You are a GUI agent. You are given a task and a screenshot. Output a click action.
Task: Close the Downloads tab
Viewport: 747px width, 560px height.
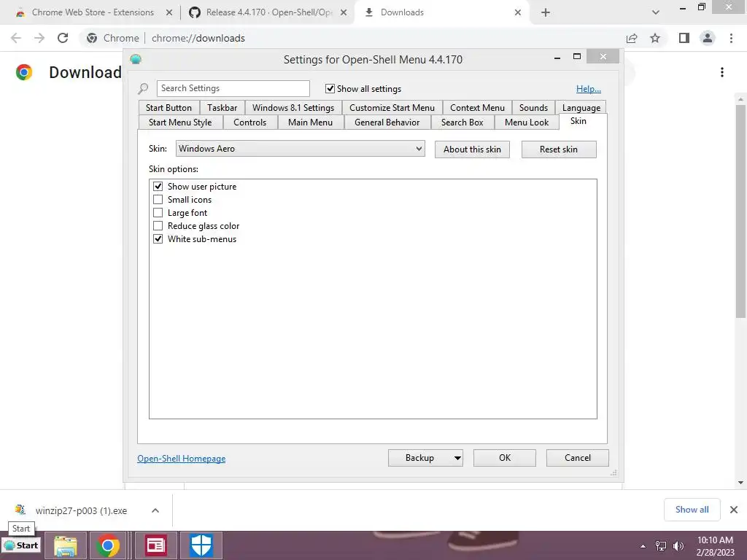(518, 13)
